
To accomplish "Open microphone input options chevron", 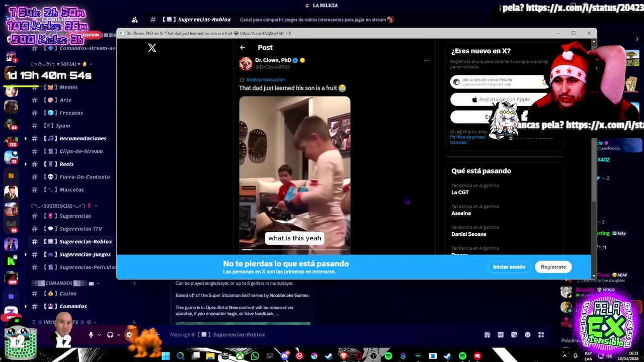I will [99, 335].
